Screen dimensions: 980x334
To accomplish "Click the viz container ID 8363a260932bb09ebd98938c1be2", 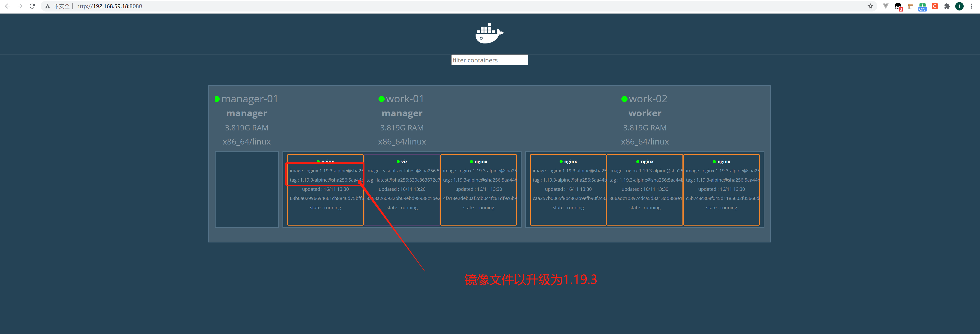I will (x=403, y=198).
